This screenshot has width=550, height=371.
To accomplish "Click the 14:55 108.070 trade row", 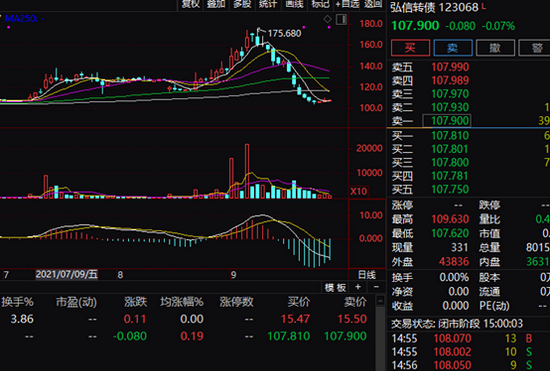I will tap(462, 338).
